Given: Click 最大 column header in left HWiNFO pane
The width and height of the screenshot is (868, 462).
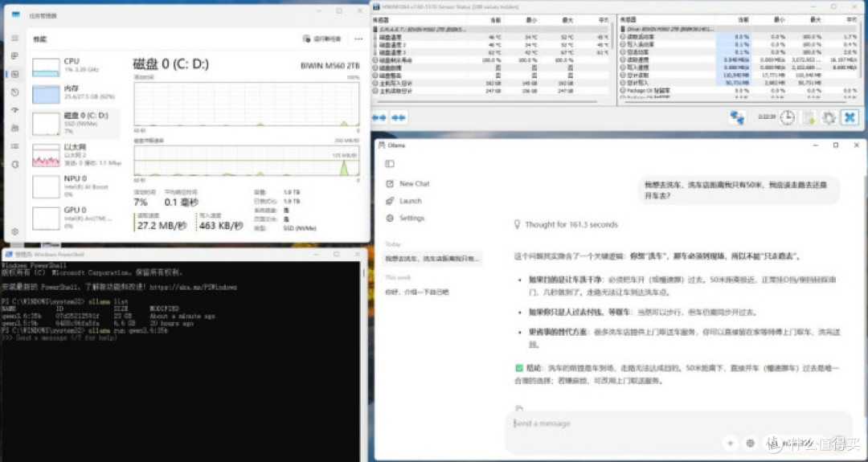Looking at the screenshot, I should (x=567, y=20).
